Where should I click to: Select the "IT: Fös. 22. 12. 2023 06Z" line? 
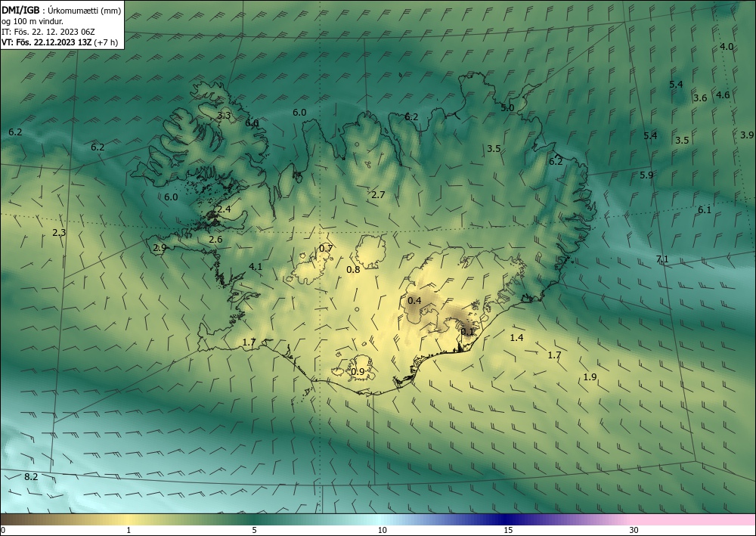[x=48, y=32]
